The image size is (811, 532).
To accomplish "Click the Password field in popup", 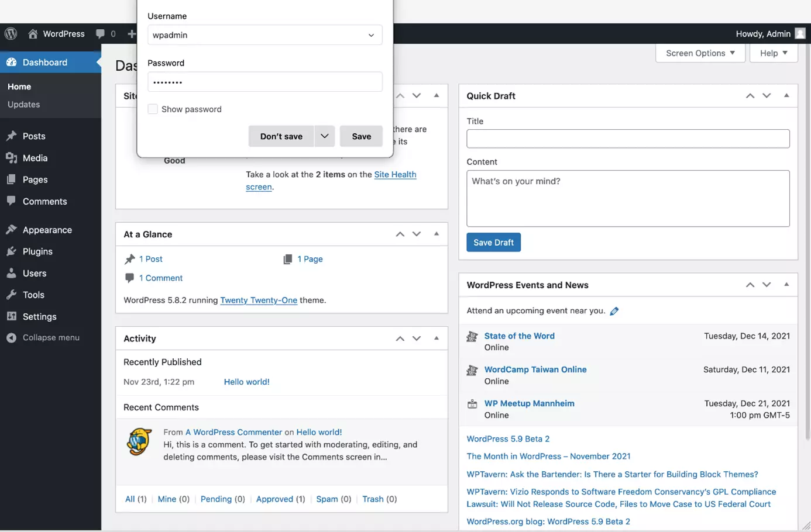I will tap(265, 82).
